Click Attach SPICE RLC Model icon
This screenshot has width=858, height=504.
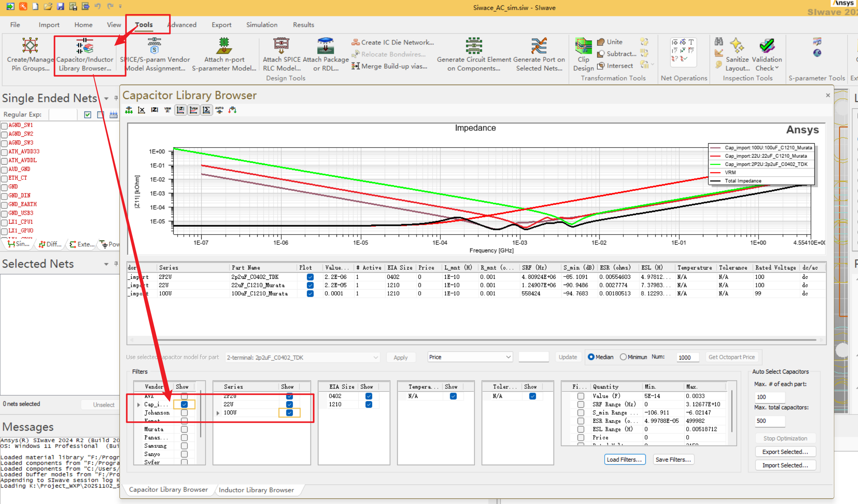click(x=281, y=46)
